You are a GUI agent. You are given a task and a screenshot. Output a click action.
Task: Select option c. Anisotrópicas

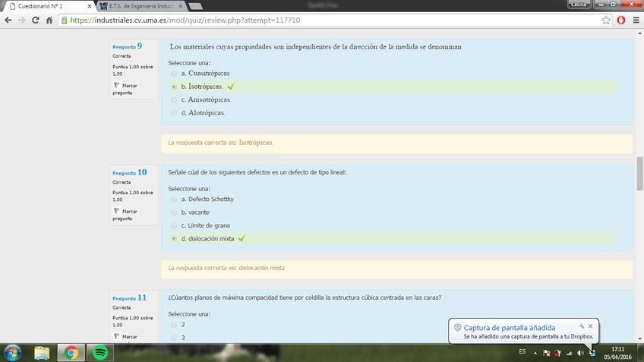174,99
